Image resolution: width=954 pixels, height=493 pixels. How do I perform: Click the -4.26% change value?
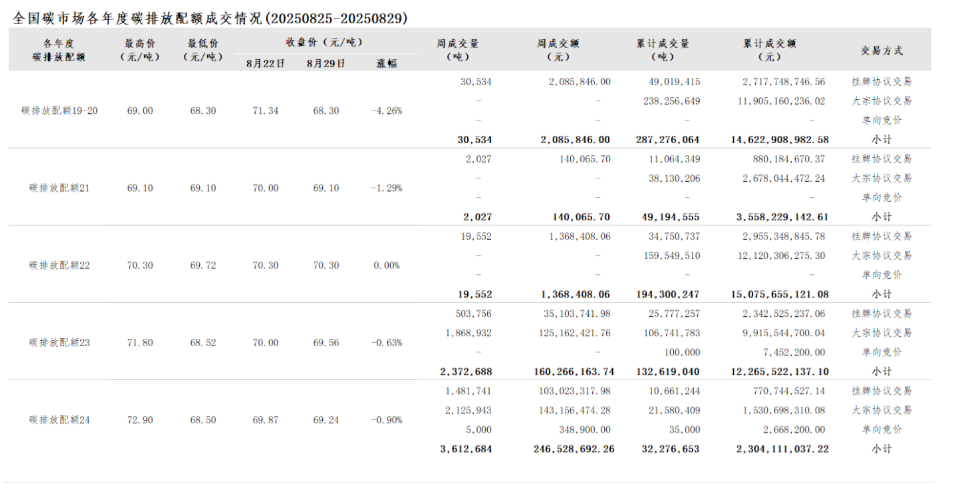click(386, 110)
